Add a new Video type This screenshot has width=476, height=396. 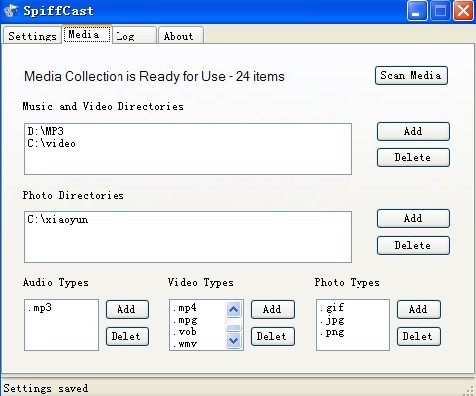pyautogui.click(x=273, y=309)
